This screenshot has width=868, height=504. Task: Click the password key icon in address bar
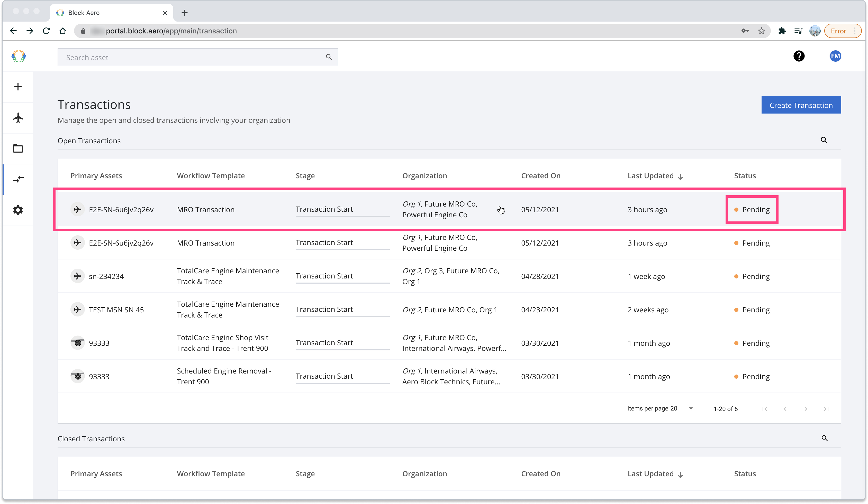pos(745,31)
